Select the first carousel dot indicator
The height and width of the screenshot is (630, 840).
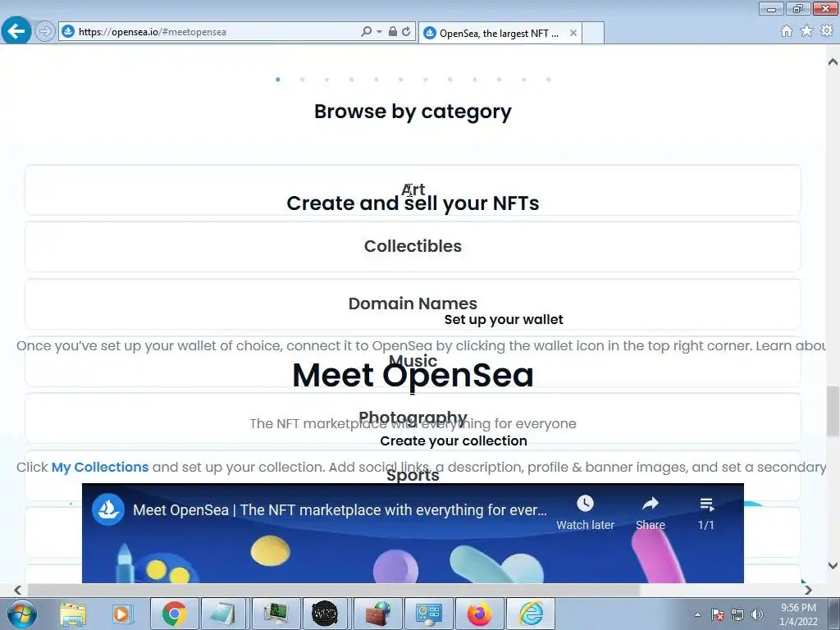(277, 80)
